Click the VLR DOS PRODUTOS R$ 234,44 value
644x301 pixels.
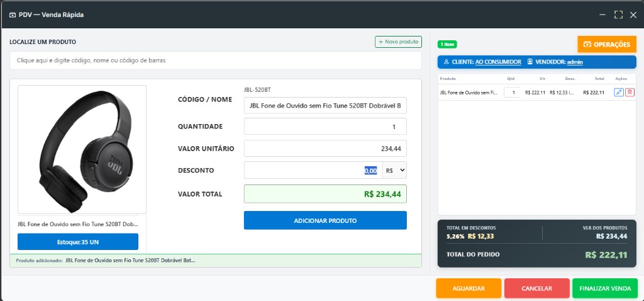tap(611, 236)
